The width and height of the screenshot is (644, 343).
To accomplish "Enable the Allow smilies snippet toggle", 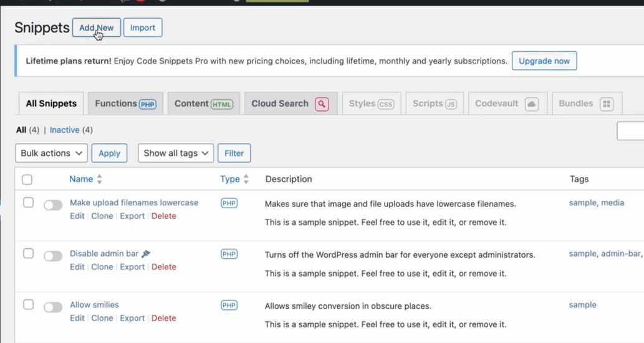I will pyautogui.click(x=53, y=307).
